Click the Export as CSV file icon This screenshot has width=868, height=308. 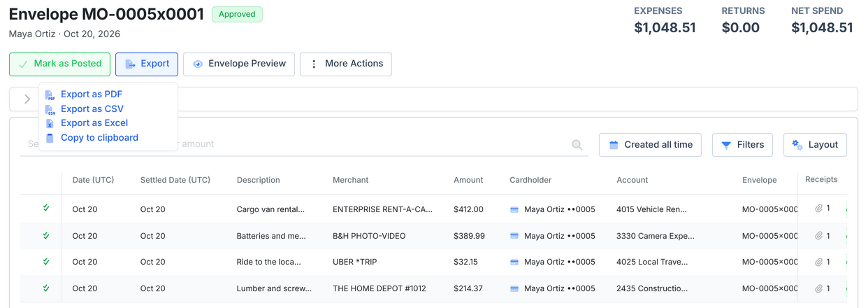click(50, 109)
